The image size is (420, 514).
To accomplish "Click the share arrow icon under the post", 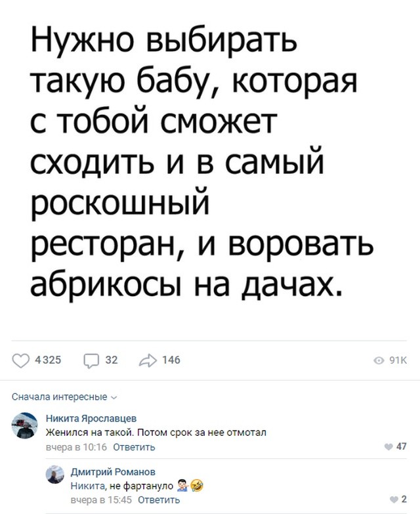I will [x=146, y=359].
